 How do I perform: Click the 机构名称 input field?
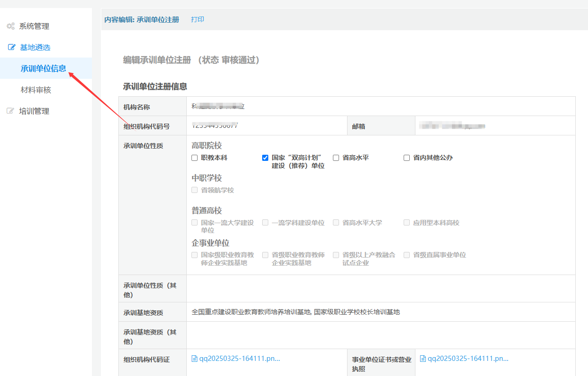click(381, 107)
